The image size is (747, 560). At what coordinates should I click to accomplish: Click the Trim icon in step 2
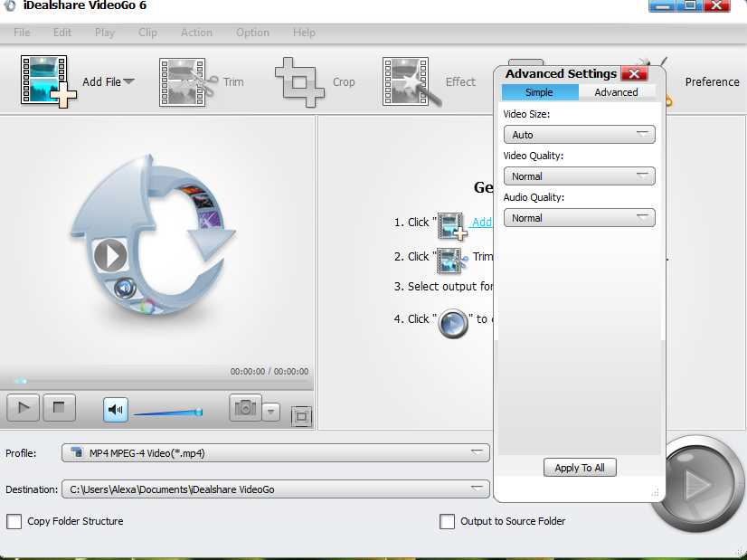pyautogui.click(x=452, y=260)
